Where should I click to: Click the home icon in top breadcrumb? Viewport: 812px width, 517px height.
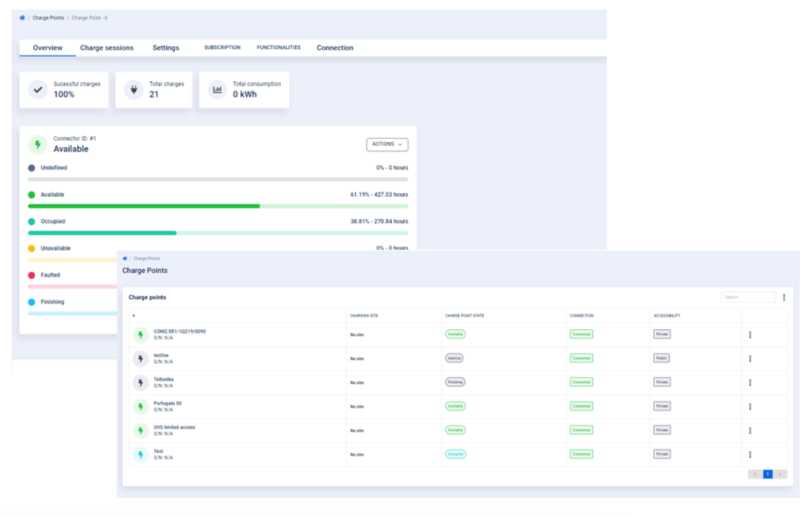click(x=22, y=18)
